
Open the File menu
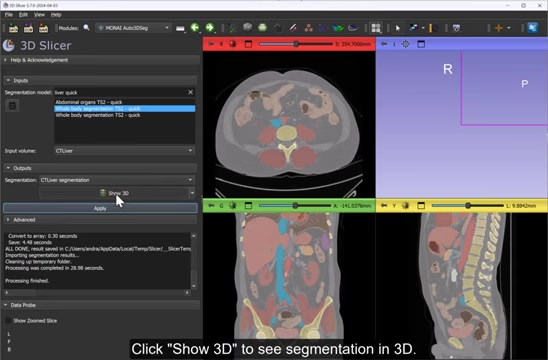pyautogui.click(x=9, y=15)
